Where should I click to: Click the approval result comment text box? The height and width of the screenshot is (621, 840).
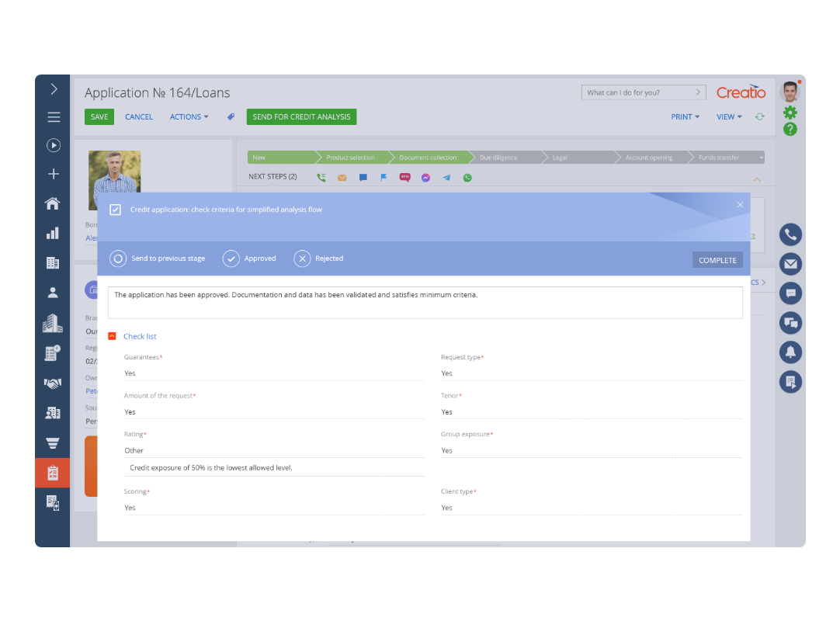point(425,303)
